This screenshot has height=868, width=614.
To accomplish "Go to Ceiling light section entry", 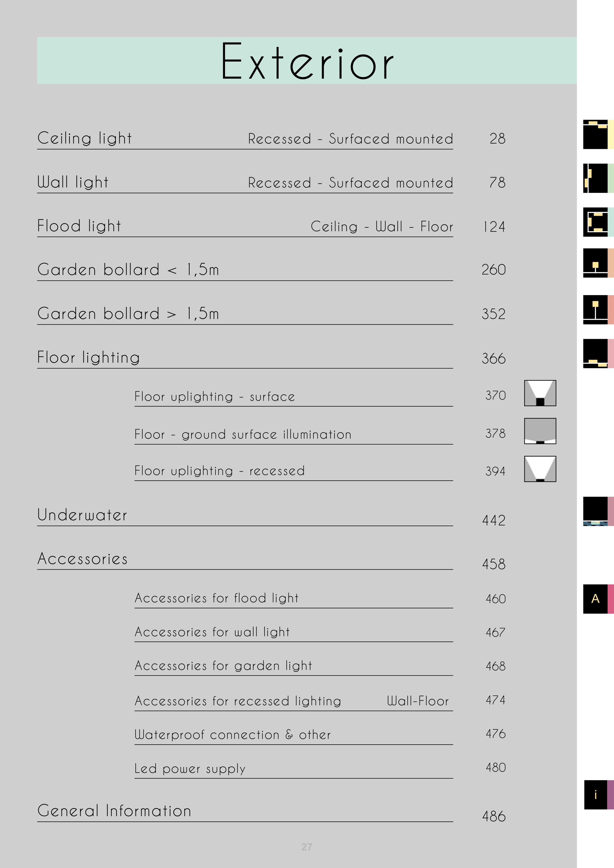I will point(85,138).
